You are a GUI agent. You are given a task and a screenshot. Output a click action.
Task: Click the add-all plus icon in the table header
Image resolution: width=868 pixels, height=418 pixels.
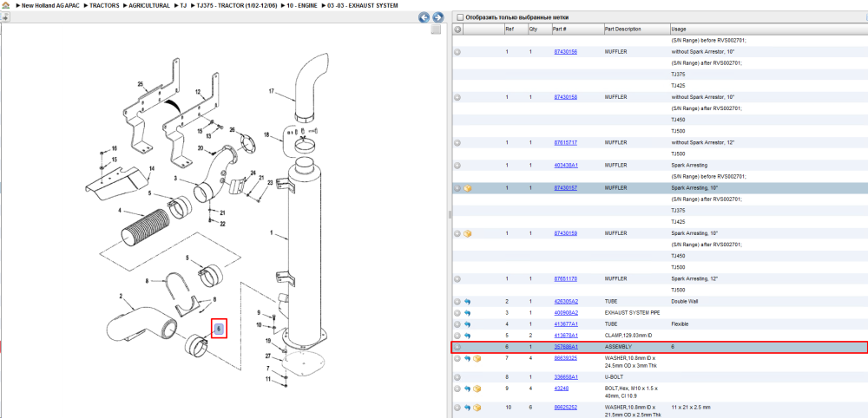click(x=457, y=29)
